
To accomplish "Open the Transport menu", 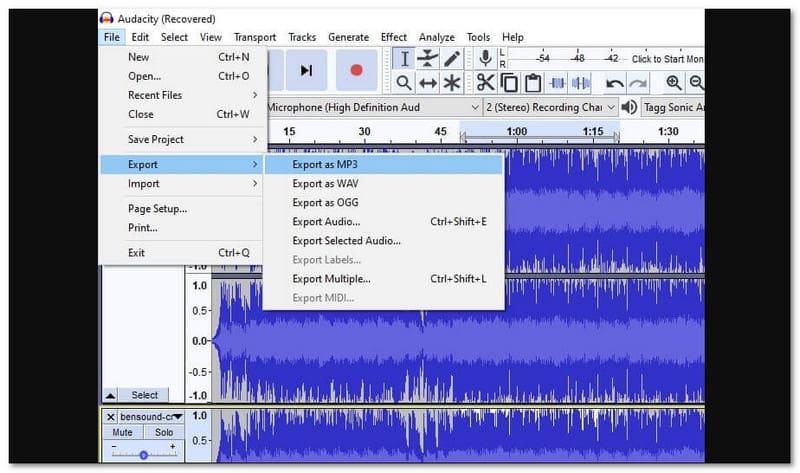I will 255,37.
